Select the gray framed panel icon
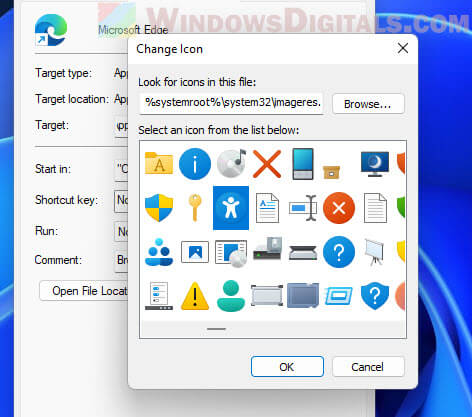This screenshot has height=417, width=472. pos(267,295)
